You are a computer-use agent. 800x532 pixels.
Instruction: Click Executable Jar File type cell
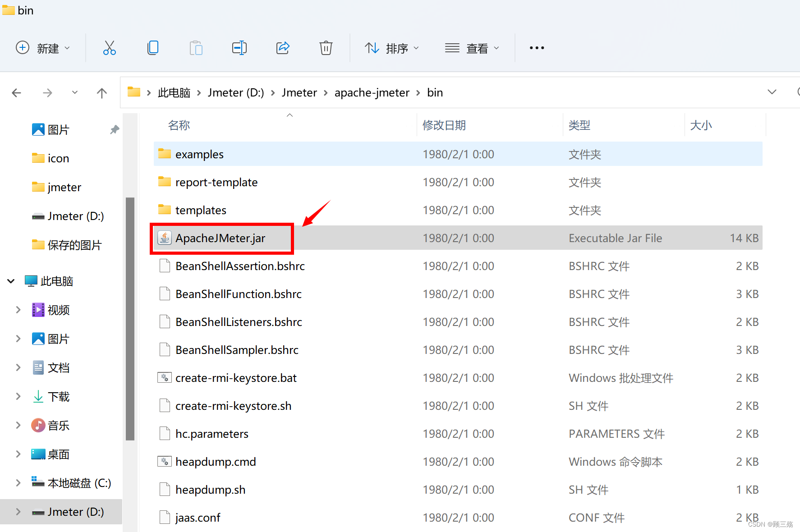pyautogui.click(x=615, y=238)
